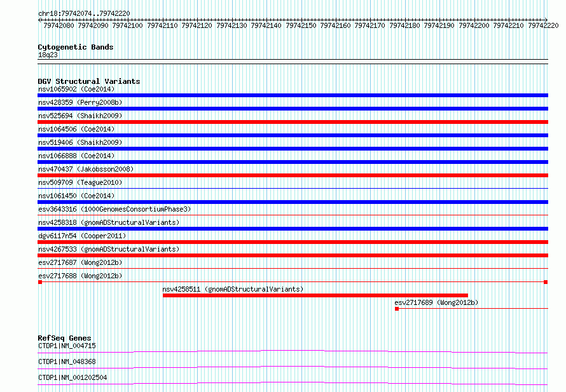Click the blue bar under nsv4258318
566x392 pixels.
click(293, 229)
